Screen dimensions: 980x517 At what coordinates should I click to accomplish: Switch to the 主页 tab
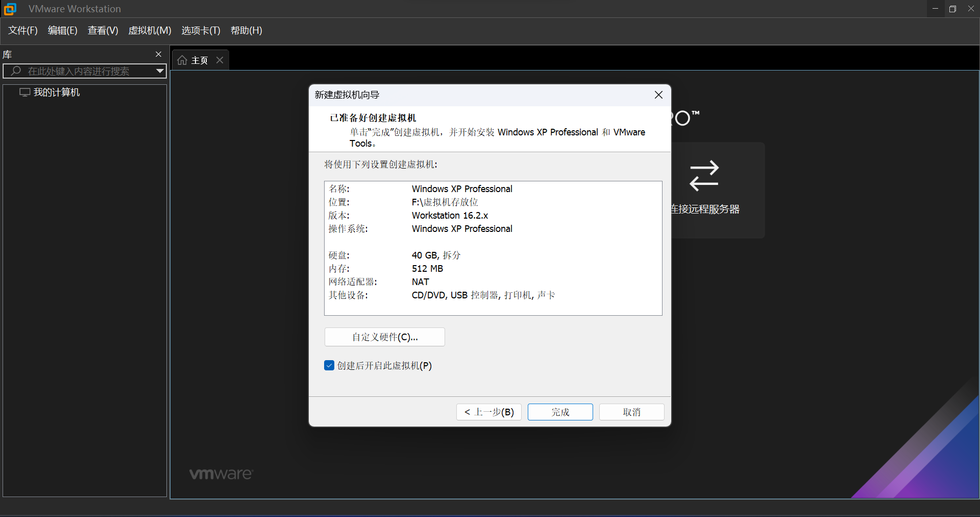click(x=200, y=60)
